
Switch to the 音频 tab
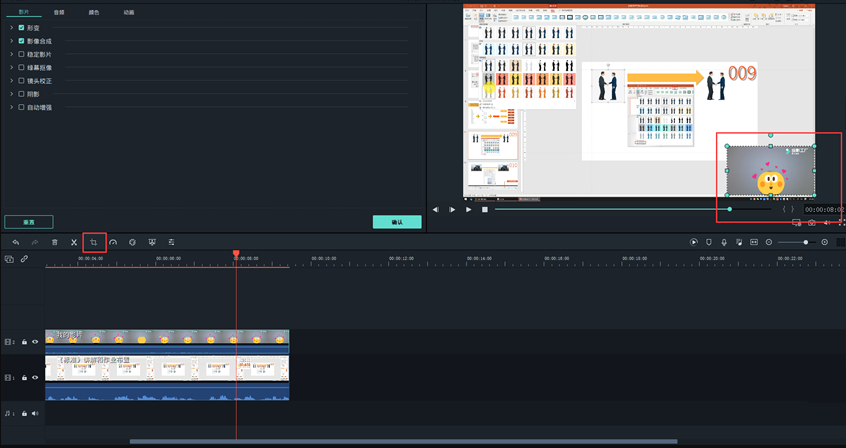point(59,11)
